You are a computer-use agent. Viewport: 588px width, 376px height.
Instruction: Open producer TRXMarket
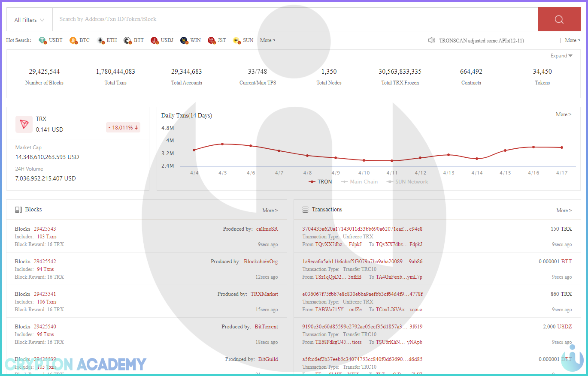[264, 294]
